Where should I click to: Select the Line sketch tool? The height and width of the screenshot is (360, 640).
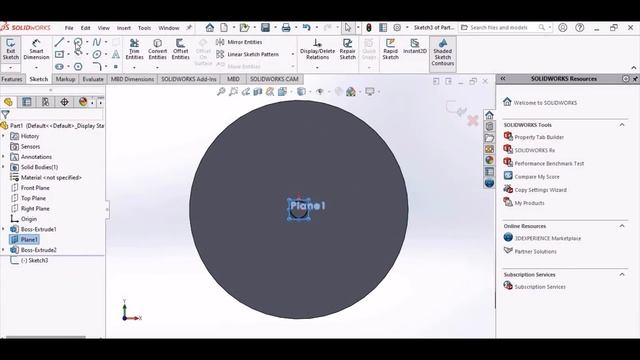60,42
